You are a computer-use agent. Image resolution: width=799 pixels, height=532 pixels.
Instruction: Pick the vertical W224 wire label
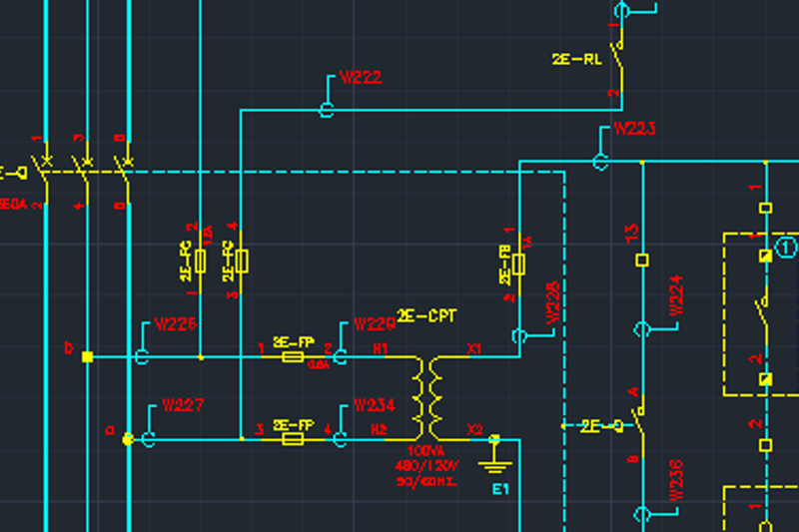point(676,295)
